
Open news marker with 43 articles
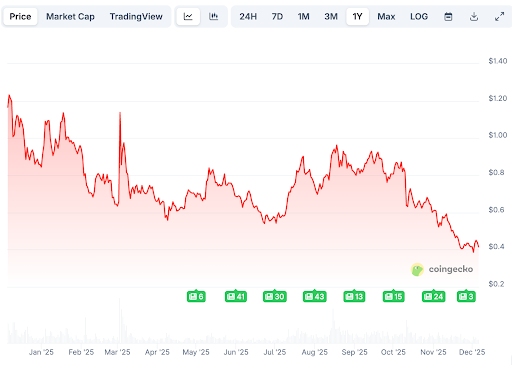(315, 296)
